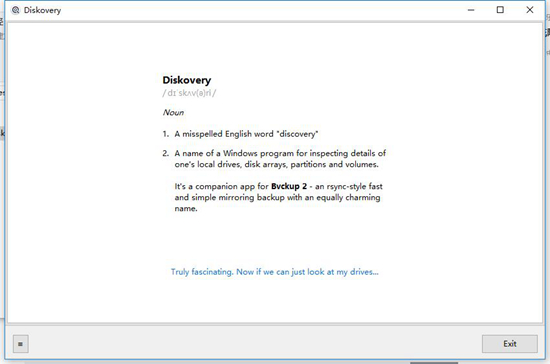
Task: Click the 'A name of a Windows program' definition
Action: tap(280, 159)
